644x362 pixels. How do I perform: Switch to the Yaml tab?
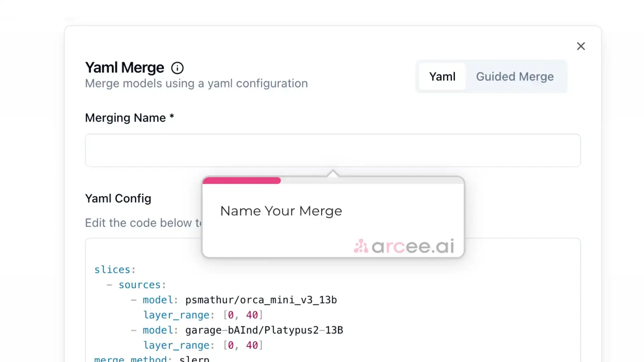click(442, 76)
